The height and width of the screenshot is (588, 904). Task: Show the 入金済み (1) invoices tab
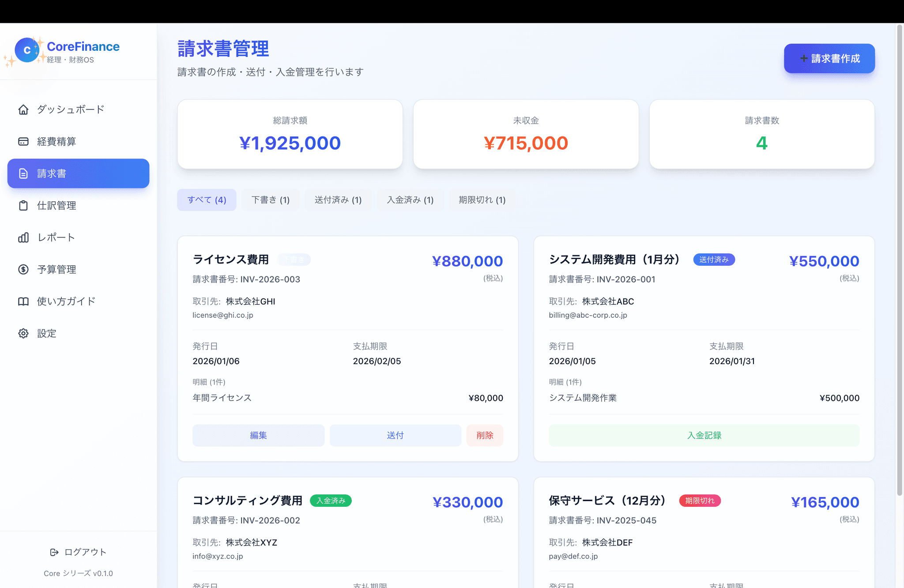coord(410,200)
